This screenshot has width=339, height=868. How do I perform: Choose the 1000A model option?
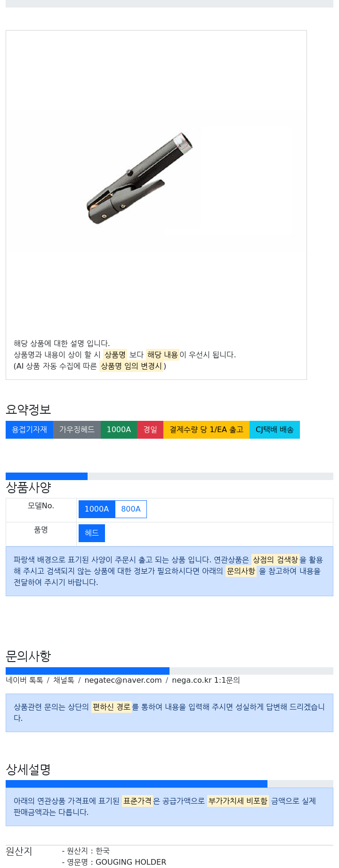tap(97, 509)
